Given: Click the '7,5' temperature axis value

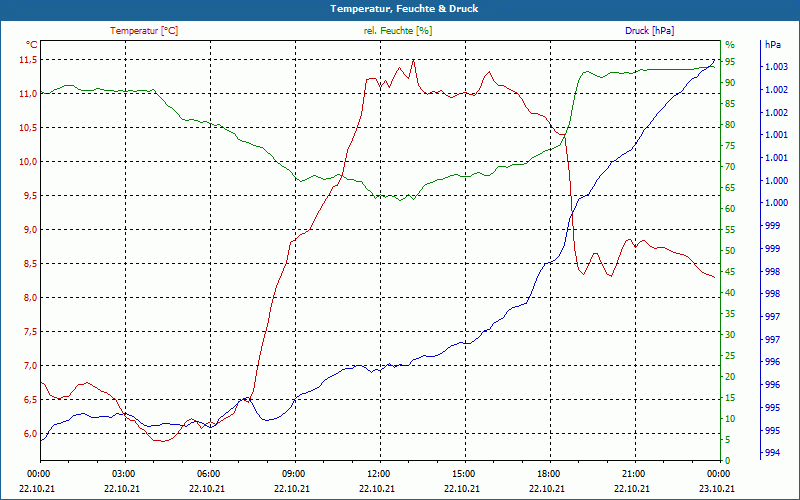Looking at the screenshot, I should click(x=30, y=332).
